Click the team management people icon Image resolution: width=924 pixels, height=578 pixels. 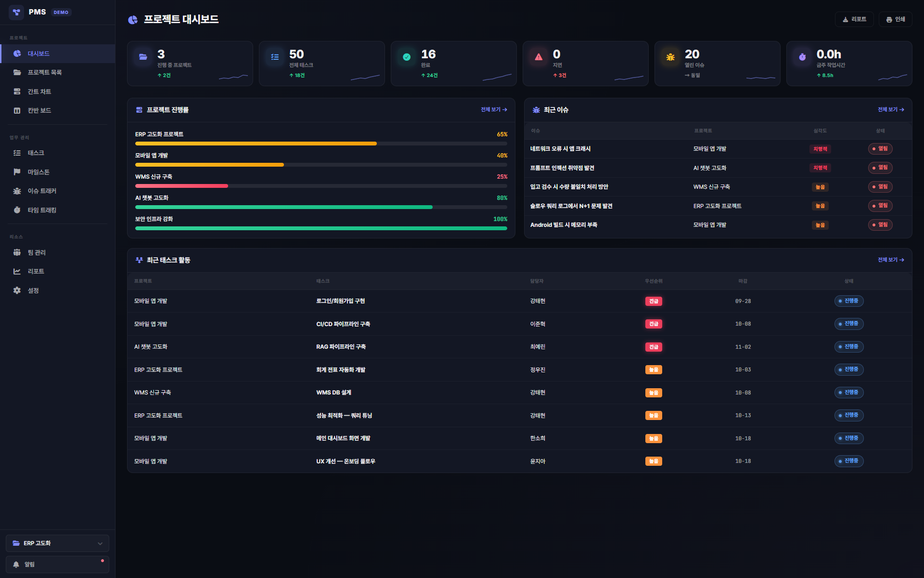pyautogui.click(x=17, y=252)
